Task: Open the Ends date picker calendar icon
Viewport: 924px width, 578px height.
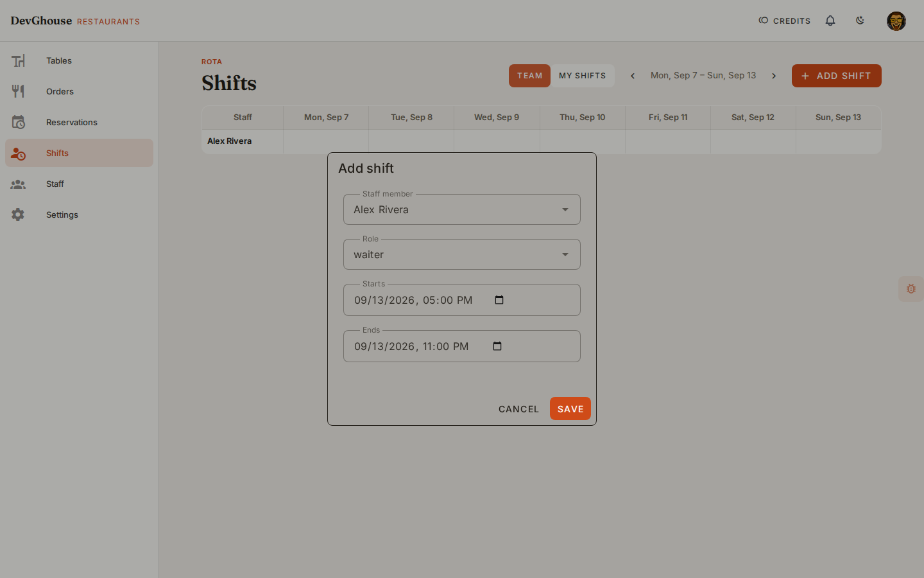Action: tap(497, 346)
